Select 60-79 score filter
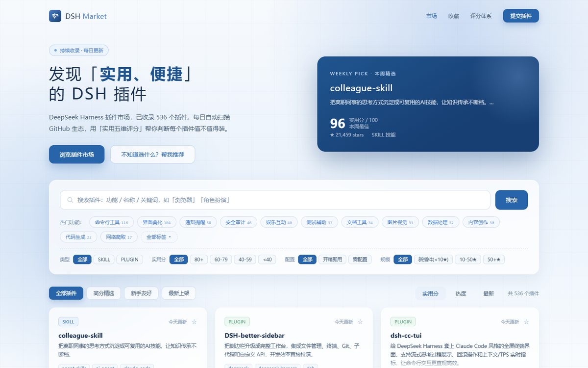Image resolution: width=588 pixels, height=368 pixels. click(x=221, y=260)
